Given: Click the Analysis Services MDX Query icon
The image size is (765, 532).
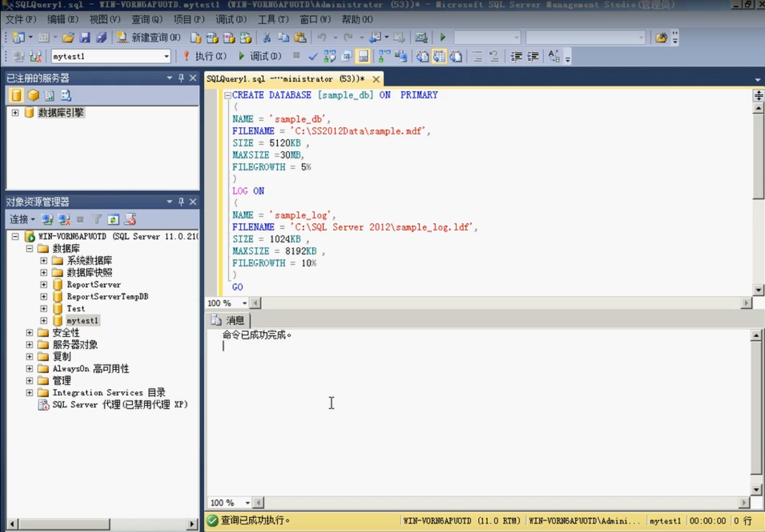Looking at the screenshot, I should pyautogui.click(x=212, y=38).
